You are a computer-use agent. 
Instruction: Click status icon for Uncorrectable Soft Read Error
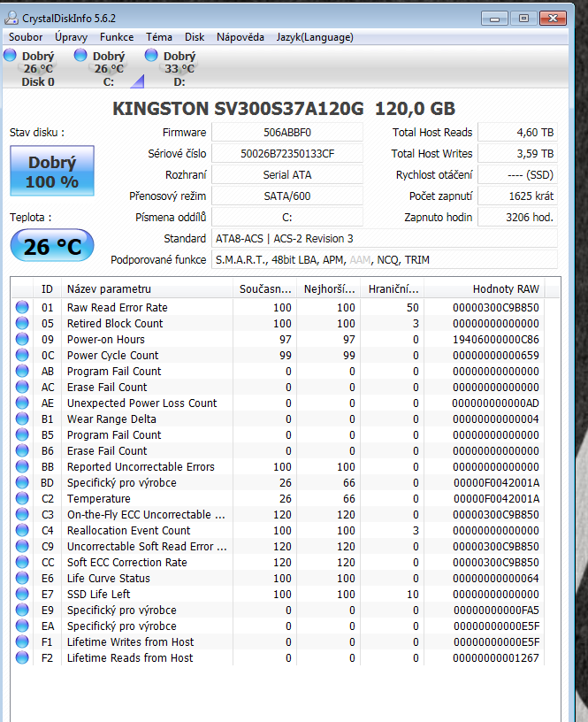click(x=22, y=546)
